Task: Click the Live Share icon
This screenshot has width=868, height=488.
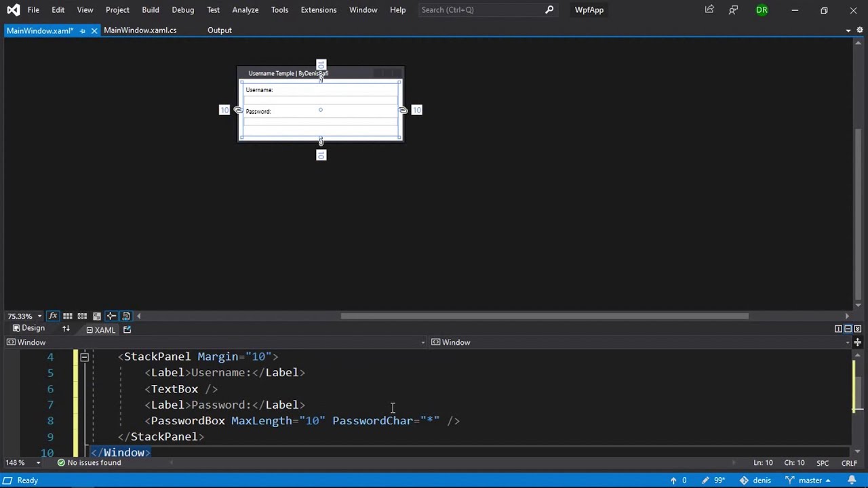Action: (709, 9)
